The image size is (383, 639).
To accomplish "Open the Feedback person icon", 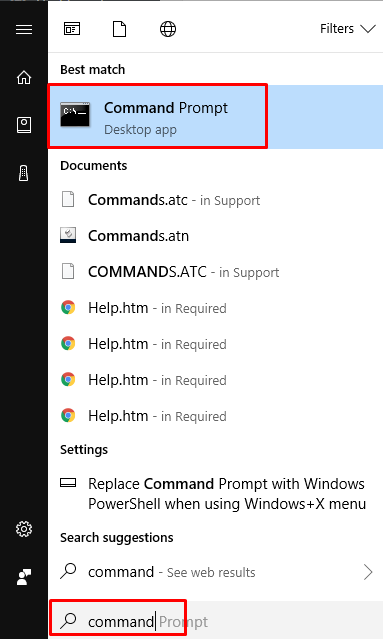I will [24, 577].
